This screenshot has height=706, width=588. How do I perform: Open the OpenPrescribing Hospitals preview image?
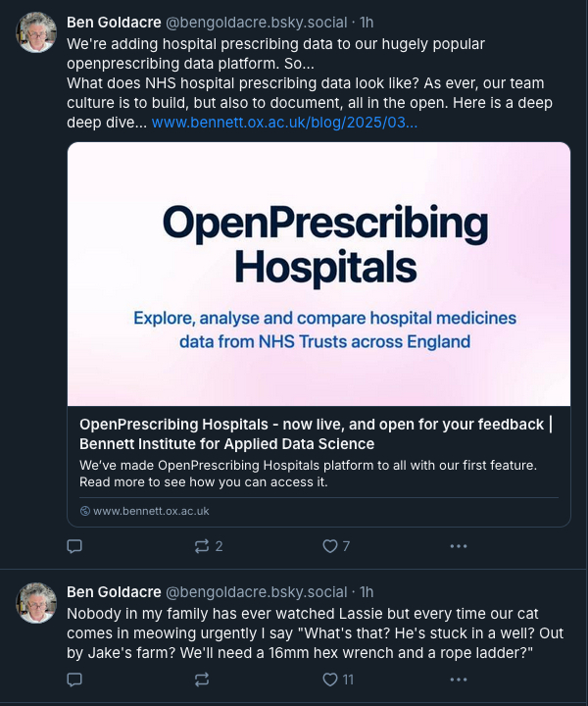tap(318, 274)
